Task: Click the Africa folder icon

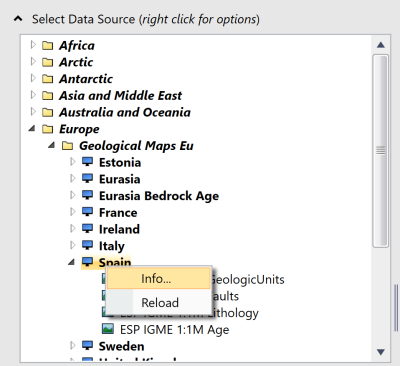Action: click(x=48, y=45)
